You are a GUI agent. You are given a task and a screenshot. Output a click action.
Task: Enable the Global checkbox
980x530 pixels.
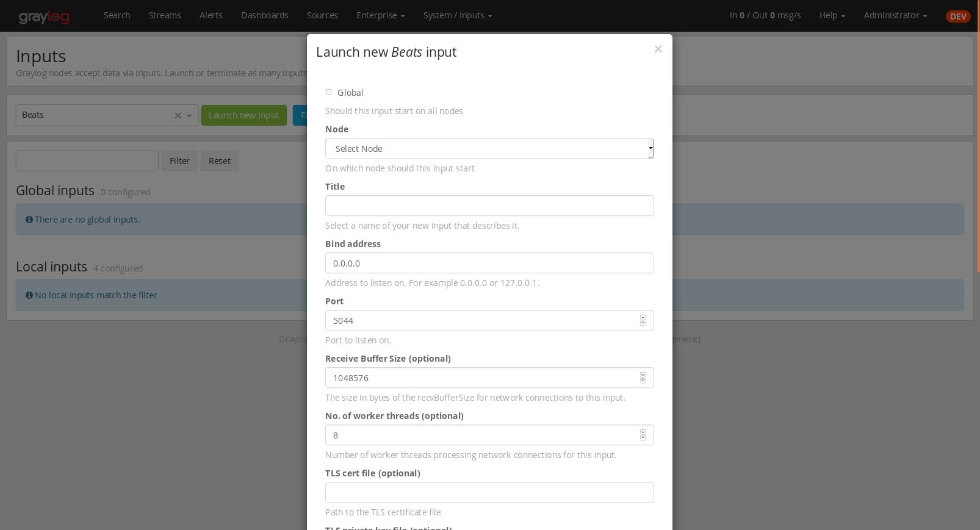pyautogui.click(x=329, y=92)
